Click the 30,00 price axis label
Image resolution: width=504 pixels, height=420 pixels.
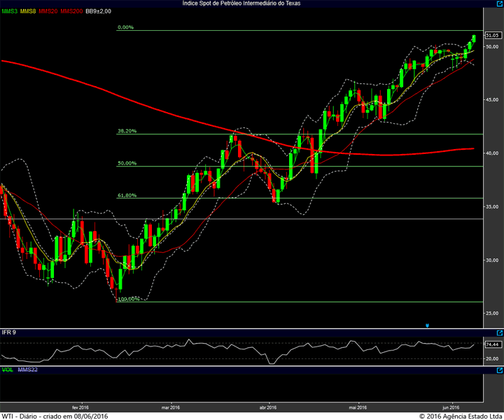tap(492, 260)
